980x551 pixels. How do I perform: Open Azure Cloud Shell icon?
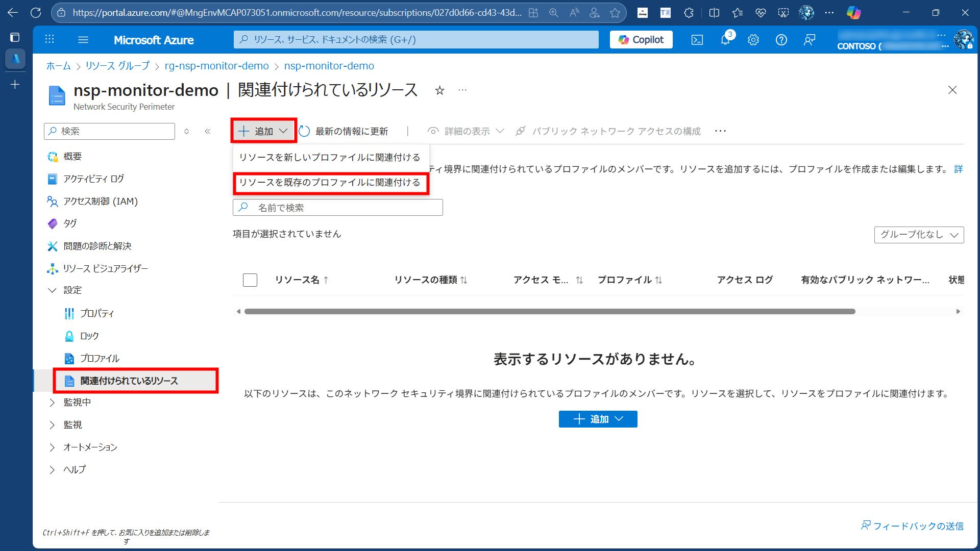point(697,40)
